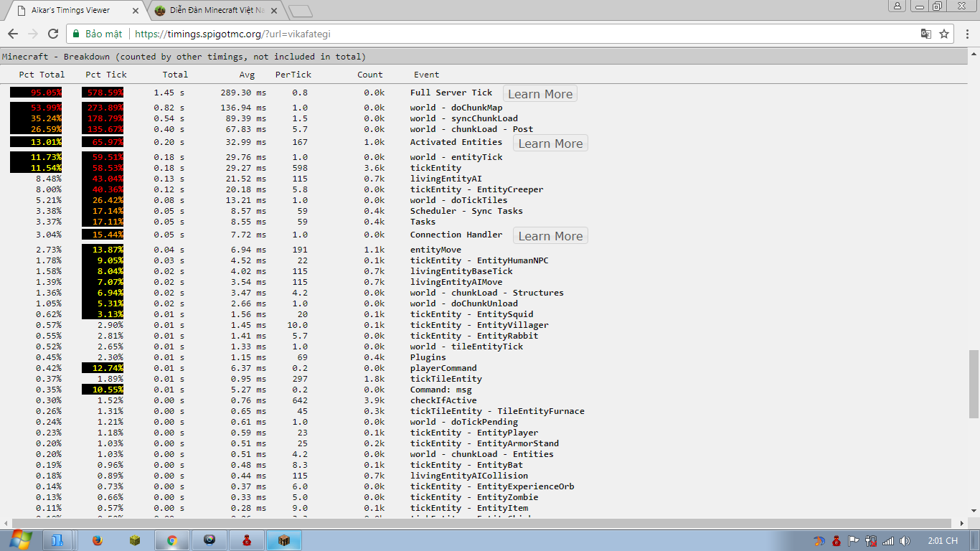
Task: Select the Scheduler - Sync Tasks event
Action: [x=466, y=211]
